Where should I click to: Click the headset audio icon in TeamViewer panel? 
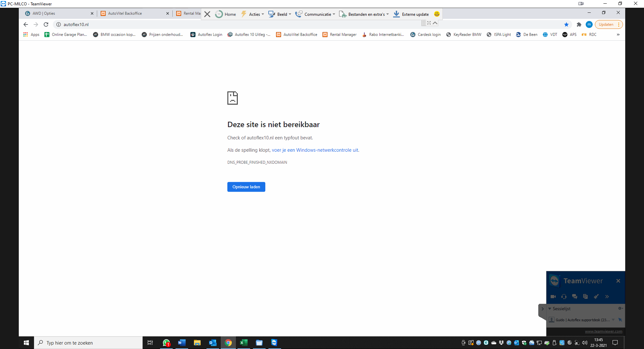564,297
